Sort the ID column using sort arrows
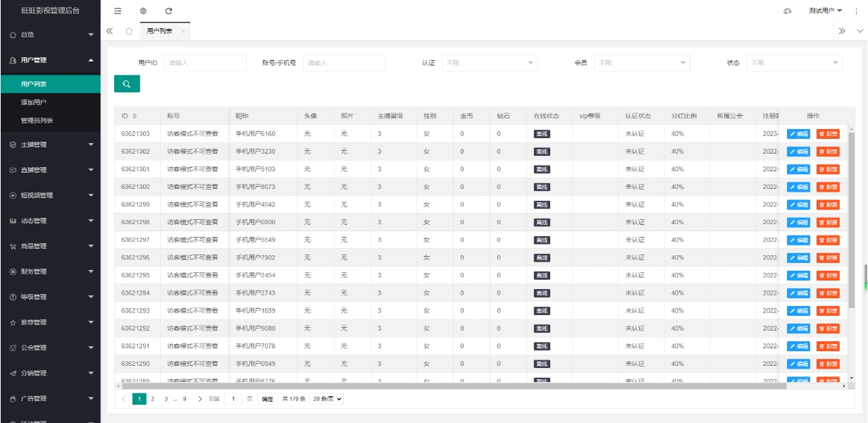 click(135, 116)
